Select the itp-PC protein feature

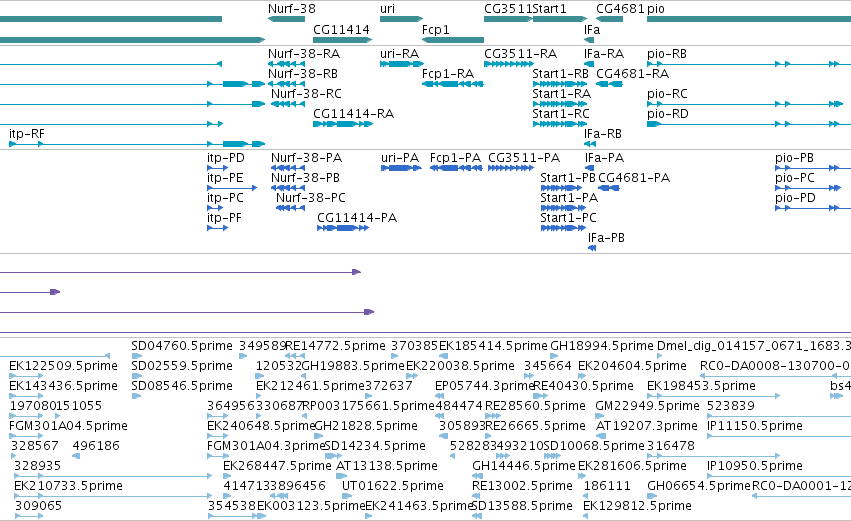pos(215,208)
